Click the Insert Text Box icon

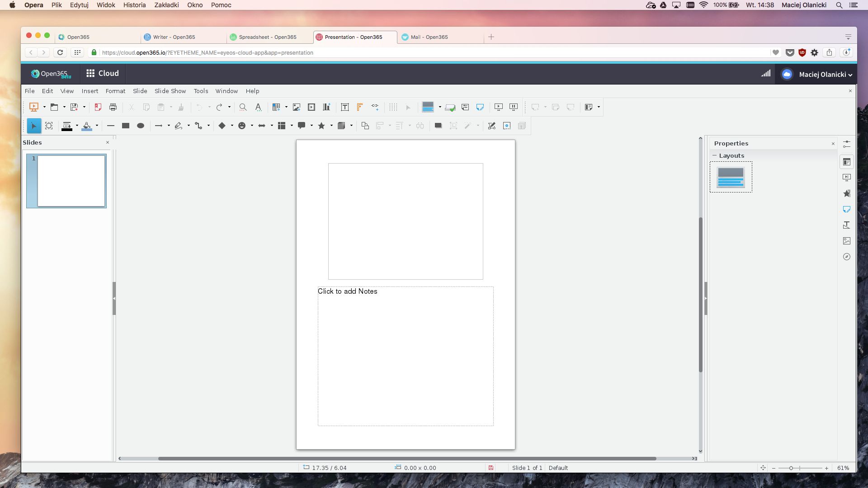pyautogui.click(x=345, y=107)
